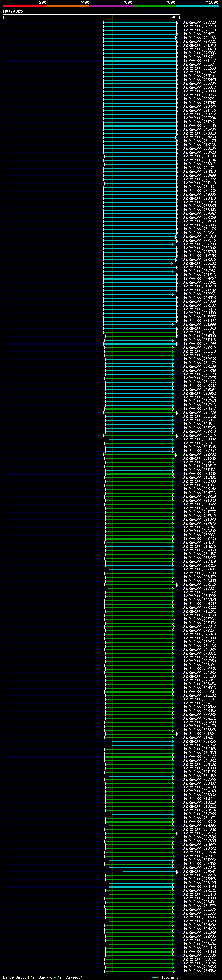
Task: Select the UniRef100_Q06BI7 label
Action: [199, 88]
